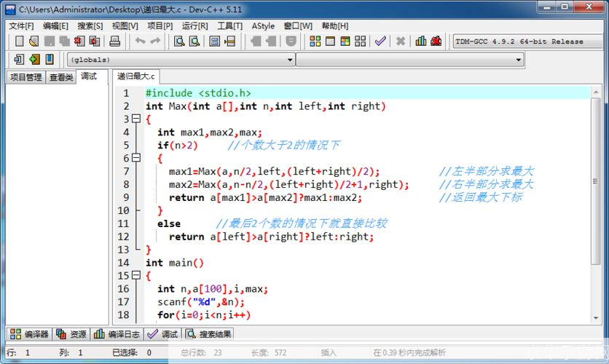The height and width of the screenshot is (364, 609).
Task: Click the Redo arrow icon
Action: [x=155, y=41]
